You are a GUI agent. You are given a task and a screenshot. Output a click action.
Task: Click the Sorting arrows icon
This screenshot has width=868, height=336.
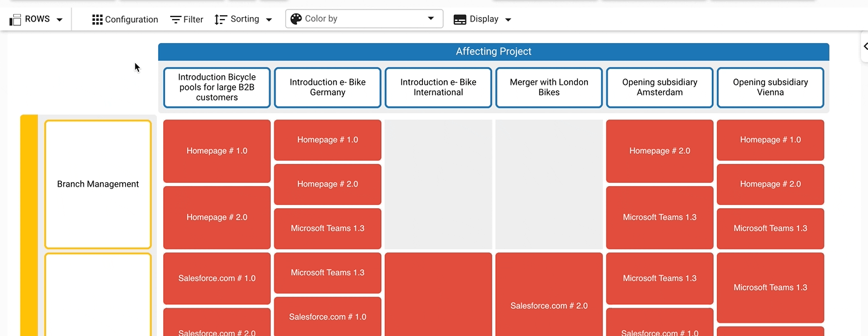pyautogui.click(x=221, y=20)
